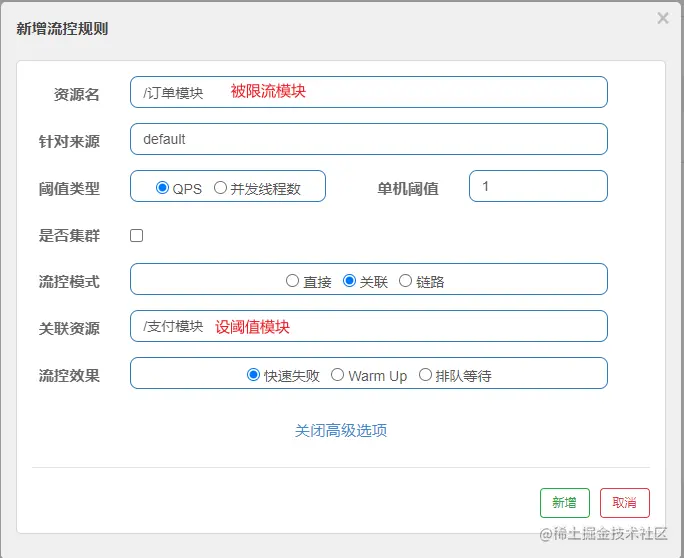Click the 针对来源 default input field

[x=369, y=139]
